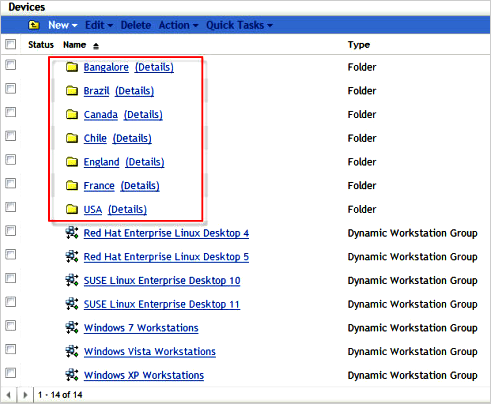This screenshot has width=491, height=404.
Task: Click group icon for Red Hat Desktop 4
Action: point(72,233)
